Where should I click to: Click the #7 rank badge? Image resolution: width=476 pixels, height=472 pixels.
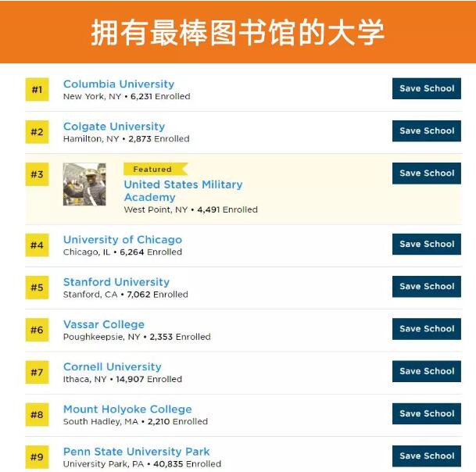pos(37,372)
